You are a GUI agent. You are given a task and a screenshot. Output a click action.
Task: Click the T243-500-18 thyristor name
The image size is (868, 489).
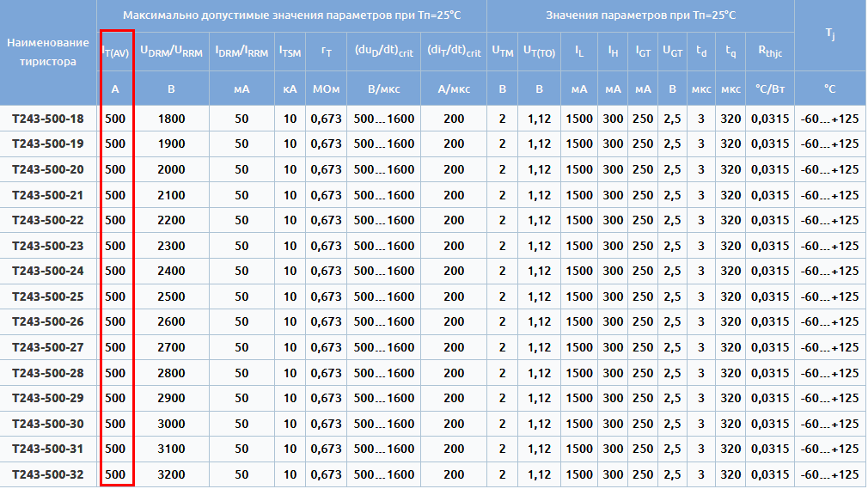[48, 119]
